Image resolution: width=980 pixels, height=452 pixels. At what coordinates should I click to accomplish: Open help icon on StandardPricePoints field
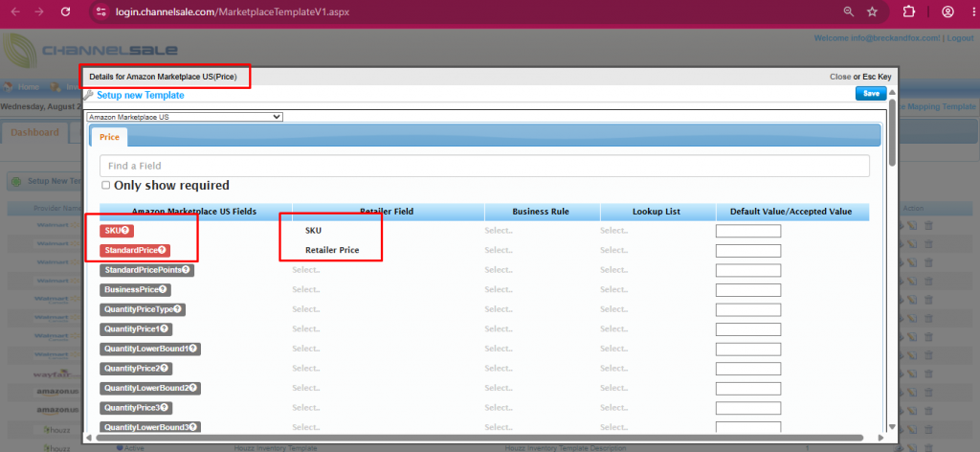[186, 270]
